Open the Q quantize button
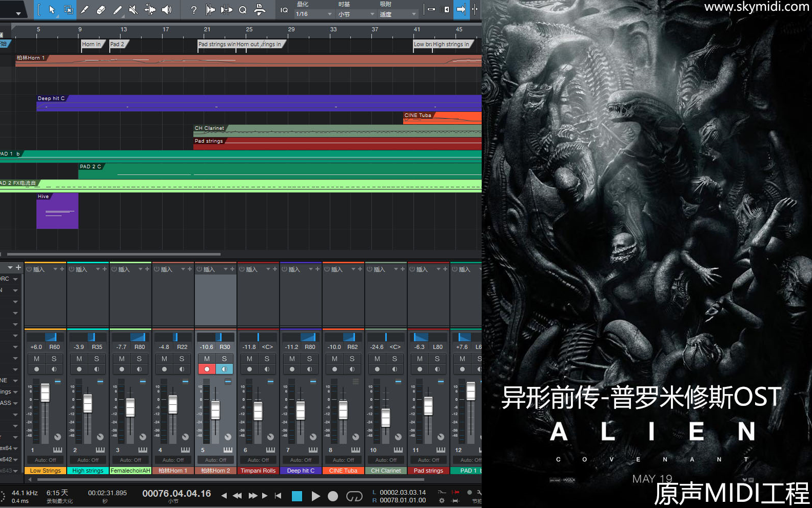 (243, 9)
